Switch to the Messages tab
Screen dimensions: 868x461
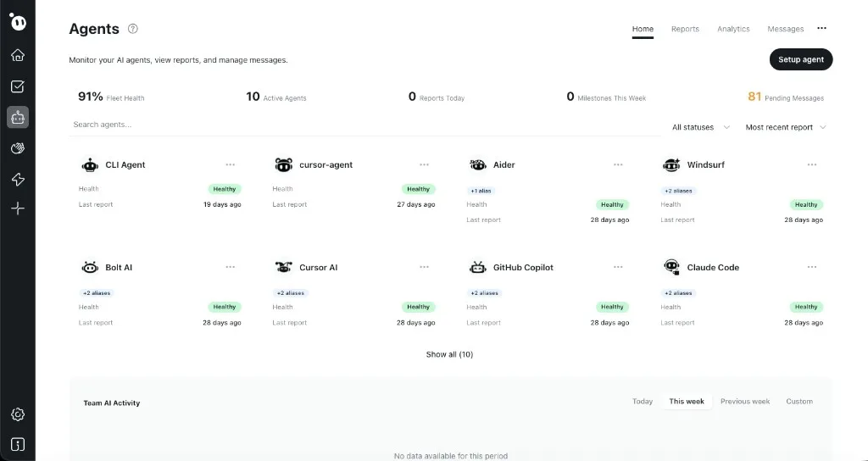[x=785, y=29]
